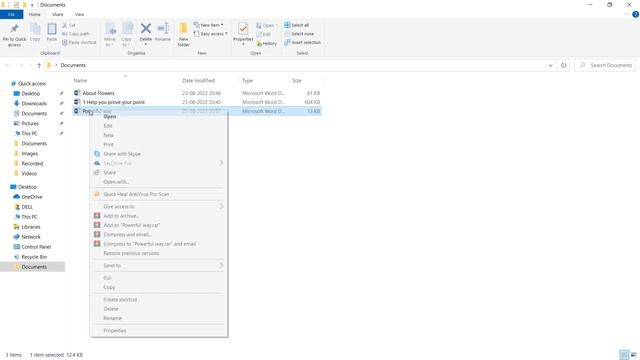
Task: Click the blue Help question mark icon
Action: (635, 14)
